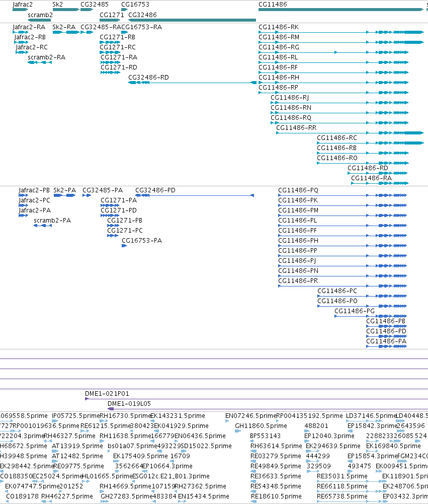This screenshot has height=504, width=428.
Task: Open the CG32485 gene label
Action: [x=95, y=5]
